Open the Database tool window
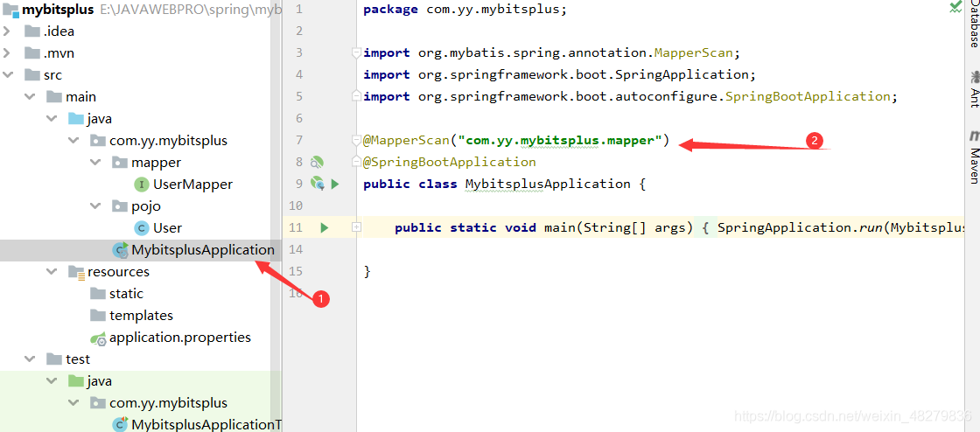This screenshot has height=432, width=980. [x=974, y=25]
